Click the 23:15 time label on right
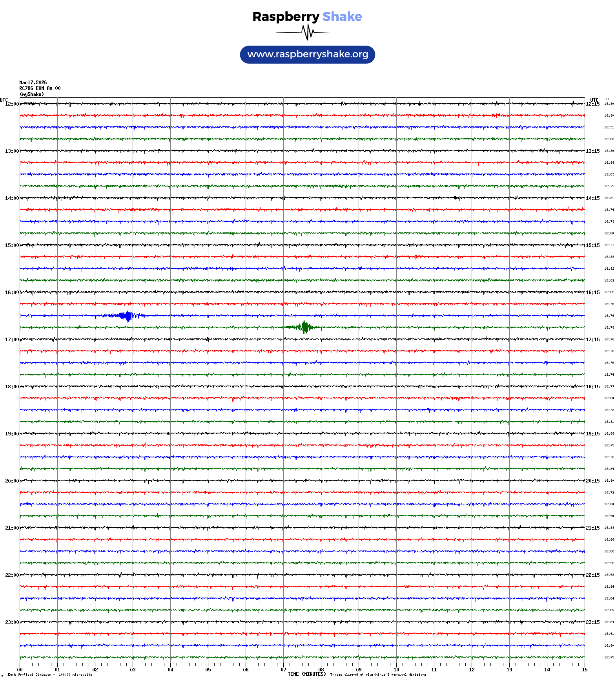 coord(592,622)
